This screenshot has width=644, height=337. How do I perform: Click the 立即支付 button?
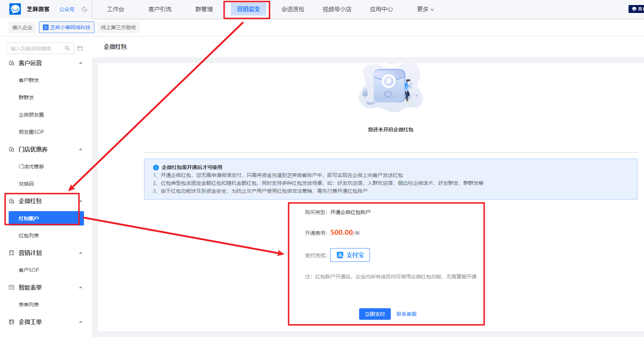pos(375,314)
